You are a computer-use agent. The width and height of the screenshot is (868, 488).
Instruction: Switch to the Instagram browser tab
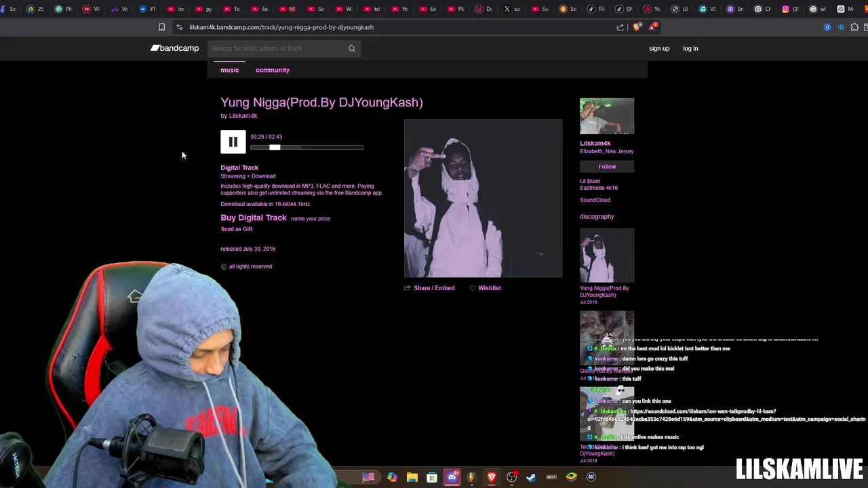(x=790, y=9)
